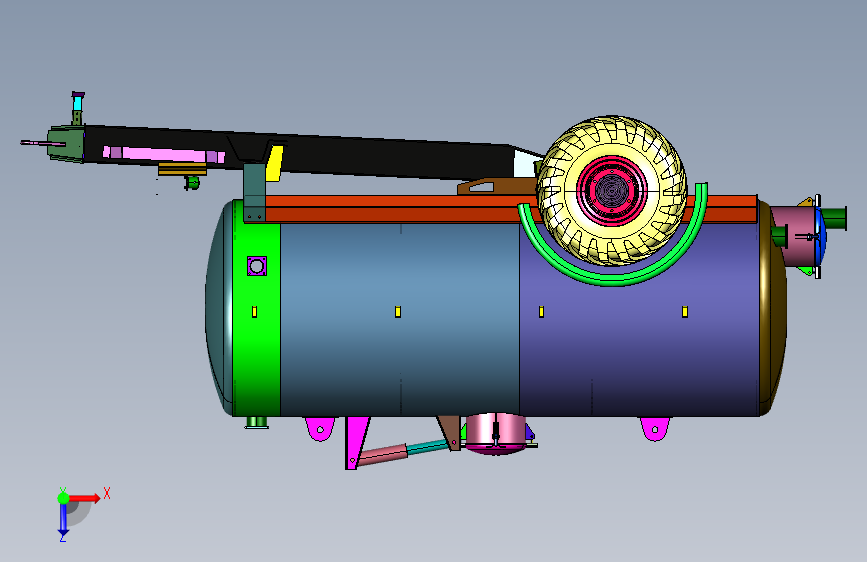Select the magenta triangular support leg
The image size is (867, 562).
[x=357, y=443]
